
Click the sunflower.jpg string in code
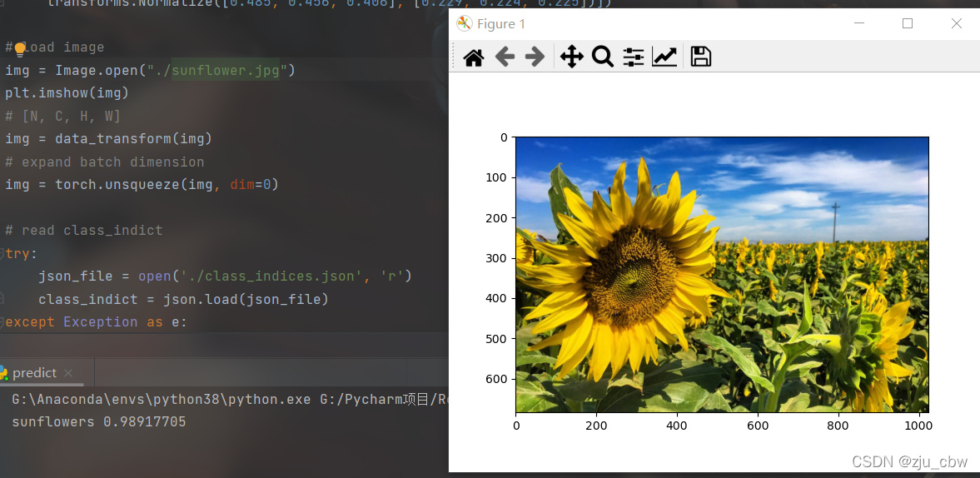(x=226, y=70)
